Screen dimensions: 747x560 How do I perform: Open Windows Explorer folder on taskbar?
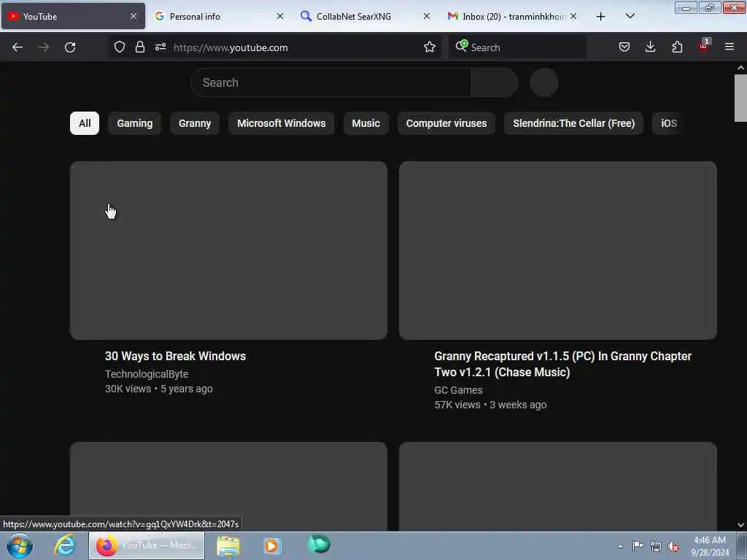point(228,545)
